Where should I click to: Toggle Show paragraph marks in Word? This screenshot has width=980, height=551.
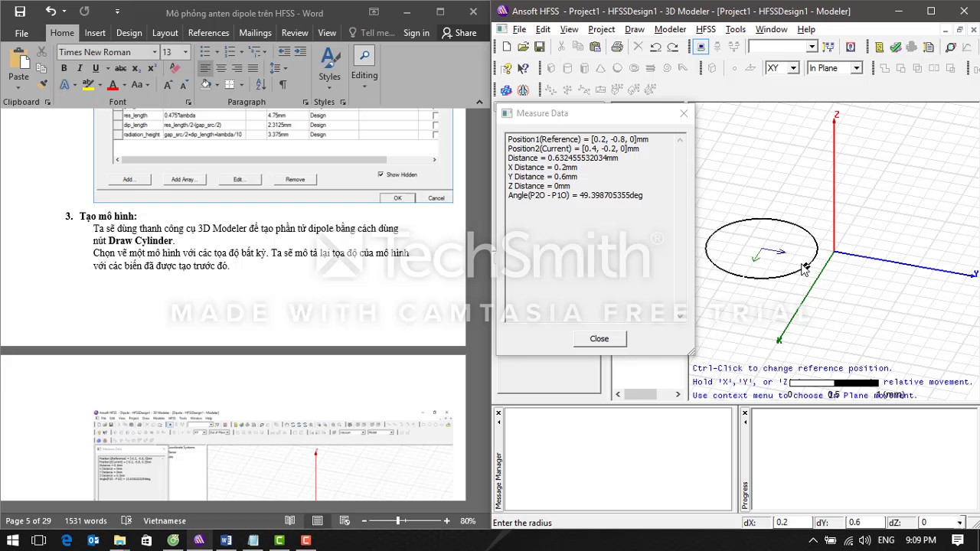pos(283,85)
